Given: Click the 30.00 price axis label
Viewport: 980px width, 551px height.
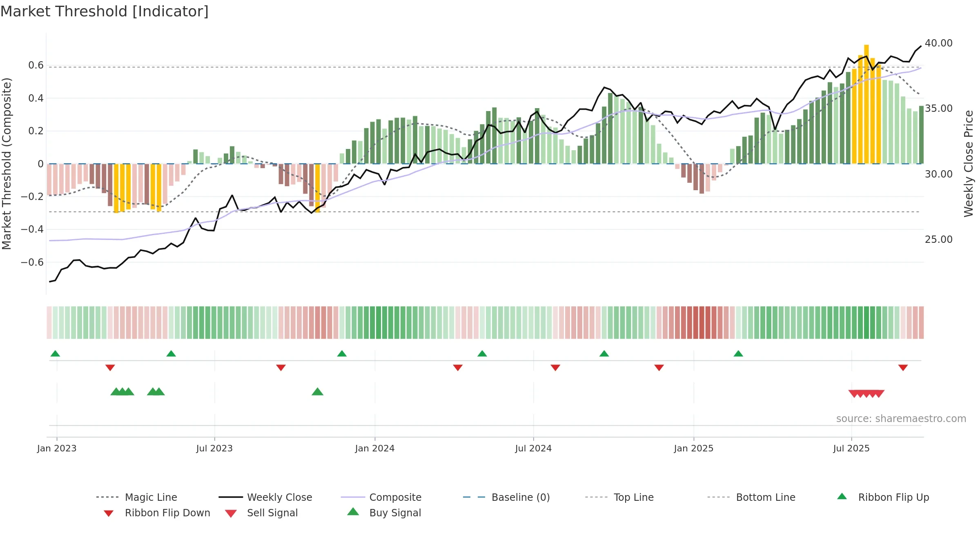Looking at the screenshot, I should click(939, 174).
